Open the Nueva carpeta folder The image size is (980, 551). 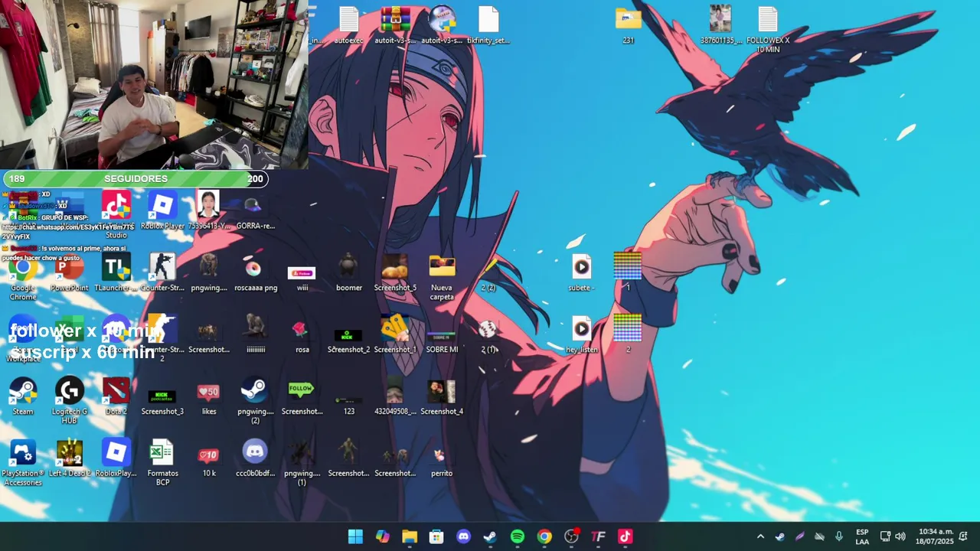click(442, 279)
